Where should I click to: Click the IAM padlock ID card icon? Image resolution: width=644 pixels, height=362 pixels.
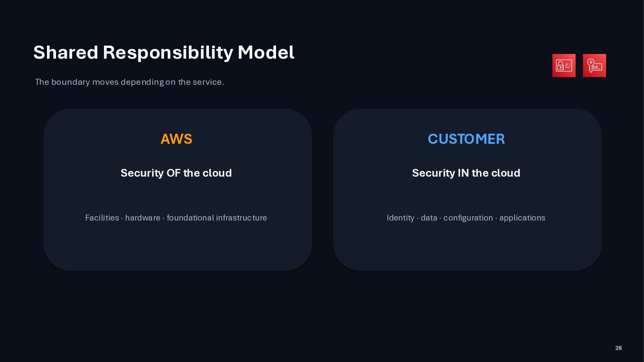point(564,66)
